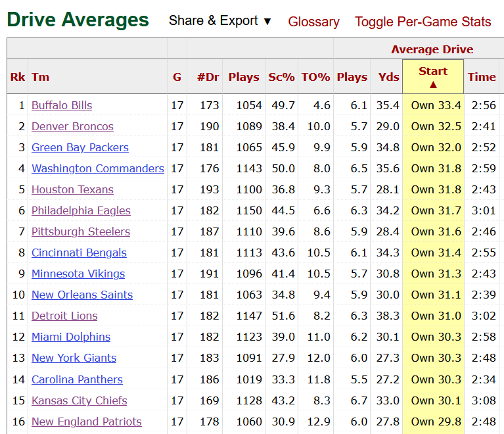Select Dolphins drive time 2:58
The height and width of the screenshot is (434, 504).
coord(484,337)
